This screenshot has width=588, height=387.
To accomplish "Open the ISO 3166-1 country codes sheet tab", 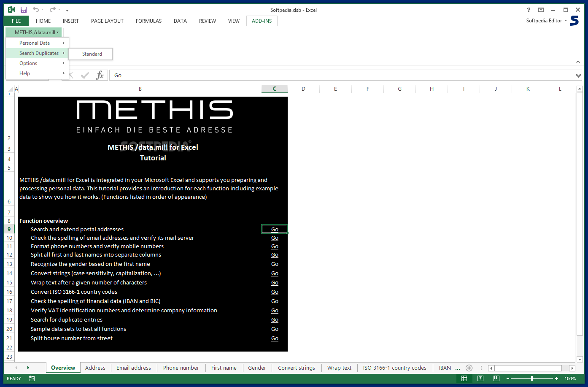I will pos(395,368).
